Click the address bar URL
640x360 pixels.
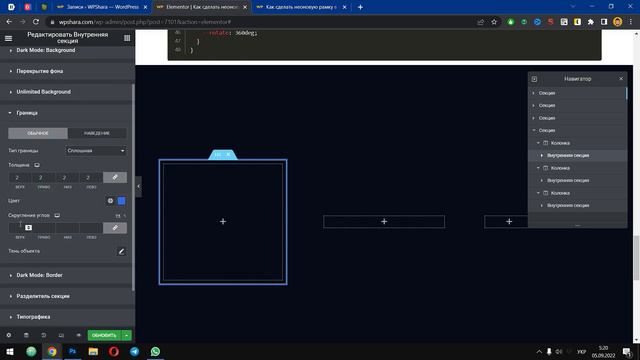pyautogui.click(x=145, y=22)
